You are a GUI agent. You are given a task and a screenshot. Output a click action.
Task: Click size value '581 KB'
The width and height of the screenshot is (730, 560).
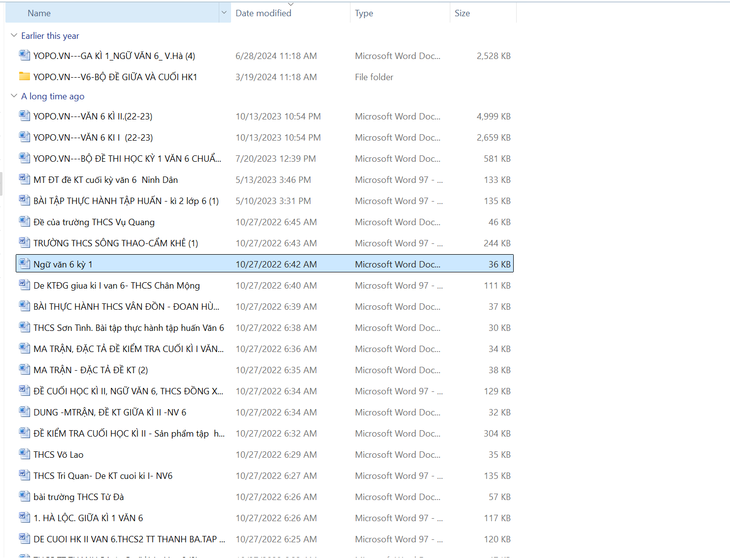coord(497,159)
